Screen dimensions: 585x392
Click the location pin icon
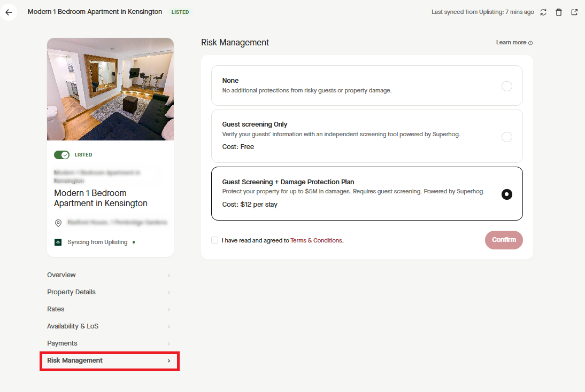click(x=58, y=223)
